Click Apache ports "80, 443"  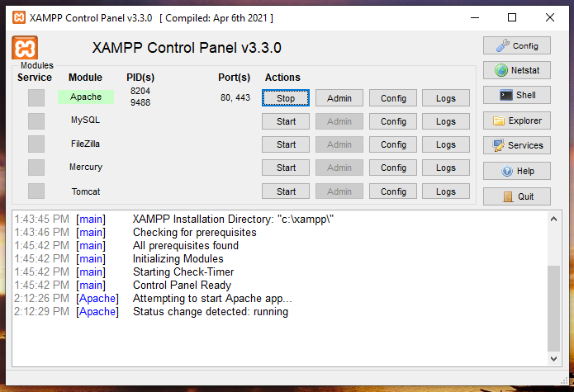coord(235,97)
